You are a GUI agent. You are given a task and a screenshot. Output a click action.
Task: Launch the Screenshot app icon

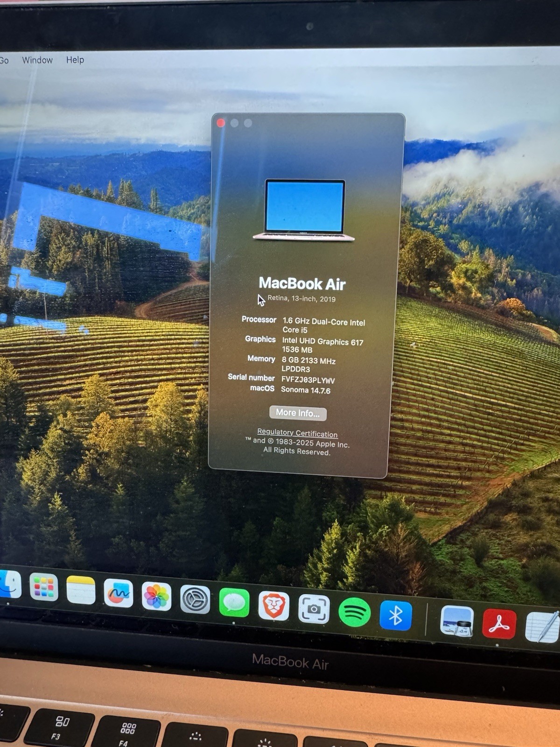[314, 609]
